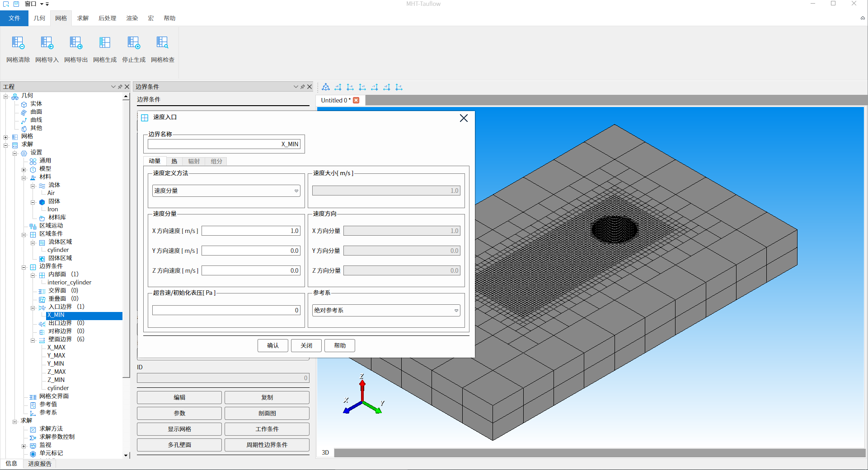The image size is (868, 470).
Task: Click the isometric view icon in viewport toolbar
Action: (326, 87)
